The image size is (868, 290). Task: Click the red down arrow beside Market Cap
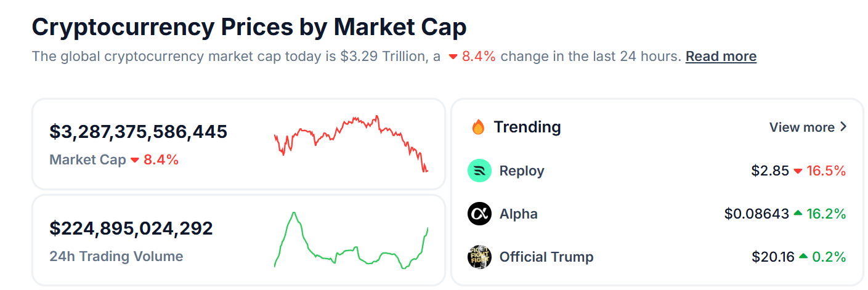point(135,160)
